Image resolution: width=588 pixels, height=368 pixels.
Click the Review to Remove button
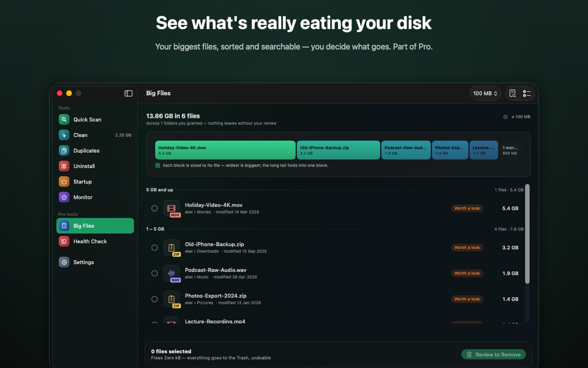[493, 355]
